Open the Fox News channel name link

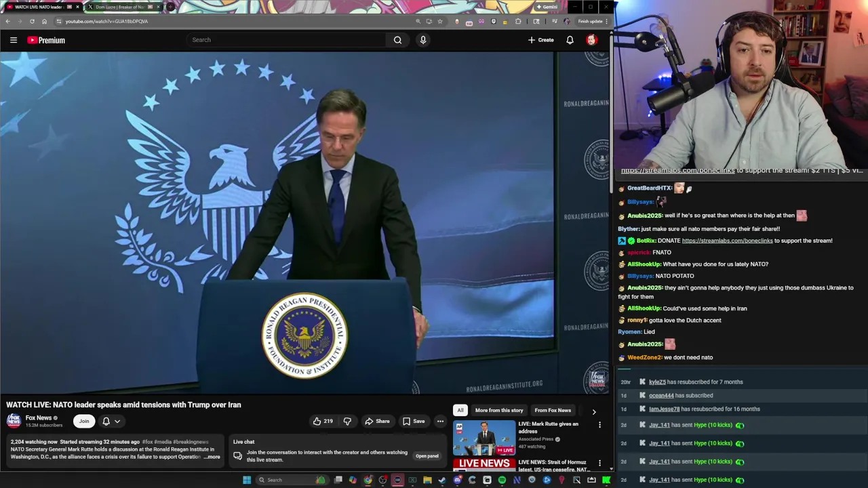39,418
